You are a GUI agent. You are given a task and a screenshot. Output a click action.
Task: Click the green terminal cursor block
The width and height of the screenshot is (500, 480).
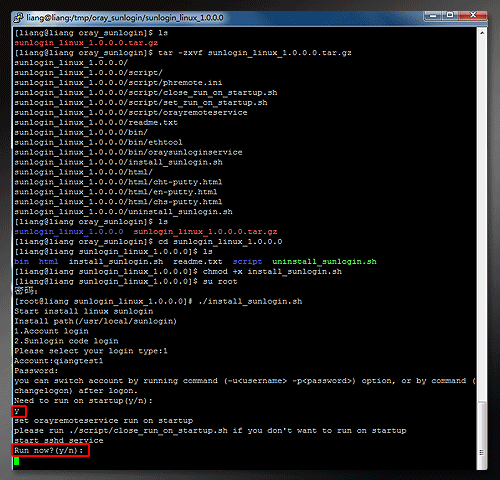click(17, 461)
